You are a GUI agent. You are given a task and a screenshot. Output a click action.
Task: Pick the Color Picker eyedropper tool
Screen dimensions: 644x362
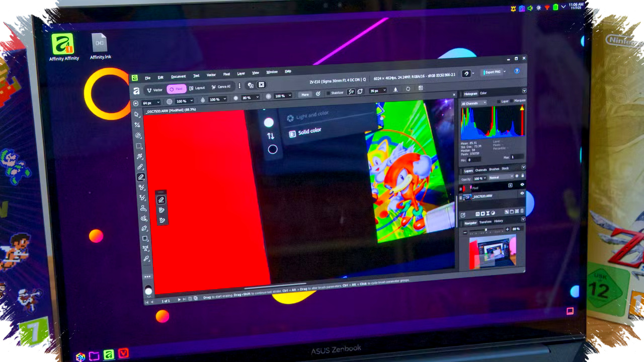146,259
